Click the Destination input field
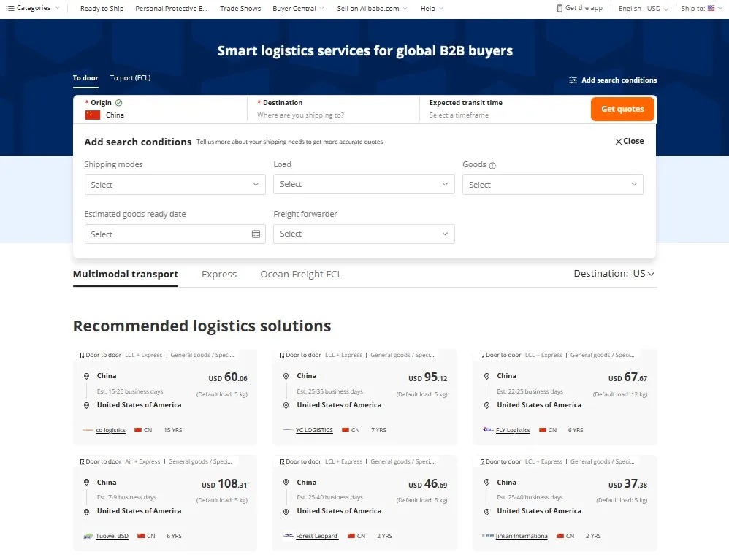The height and width of the screenshot is (560, 729). pos(332,115)
